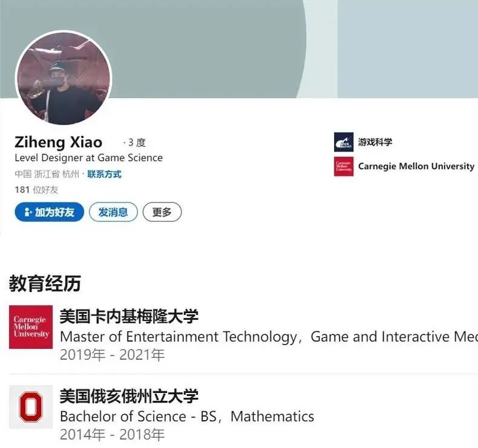The width and height of the screenshot is (478, 448).
Task: Click the Ziheng Xiao profile name
Action: [x=58, y=142]
